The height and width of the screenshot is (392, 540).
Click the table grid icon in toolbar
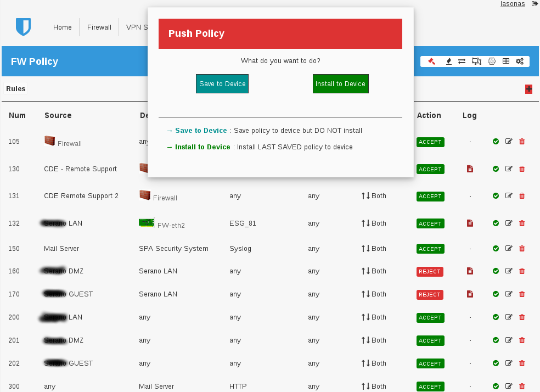click(506, 61)
